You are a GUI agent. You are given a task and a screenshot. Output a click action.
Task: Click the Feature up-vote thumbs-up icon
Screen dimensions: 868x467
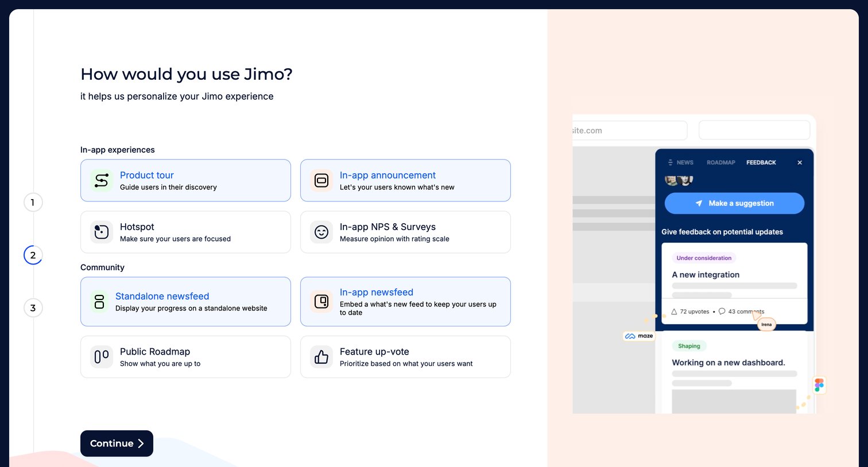[321, 357]
